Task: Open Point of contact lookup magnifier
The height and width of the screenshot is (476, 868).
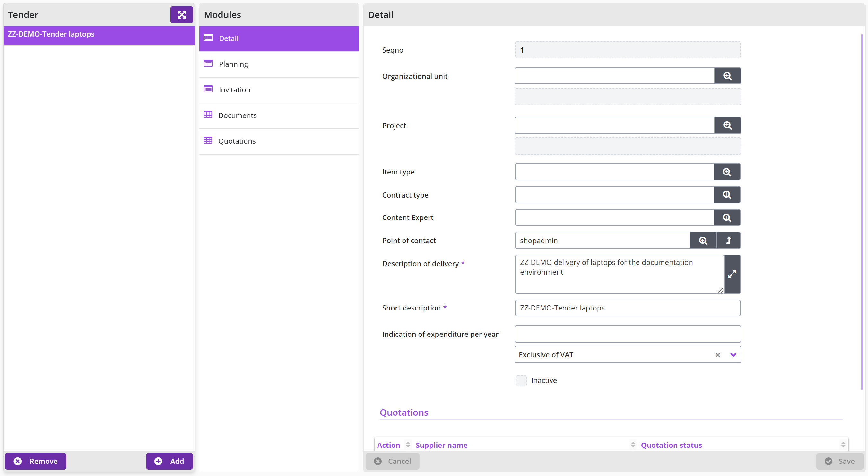Action: [703, 240]
